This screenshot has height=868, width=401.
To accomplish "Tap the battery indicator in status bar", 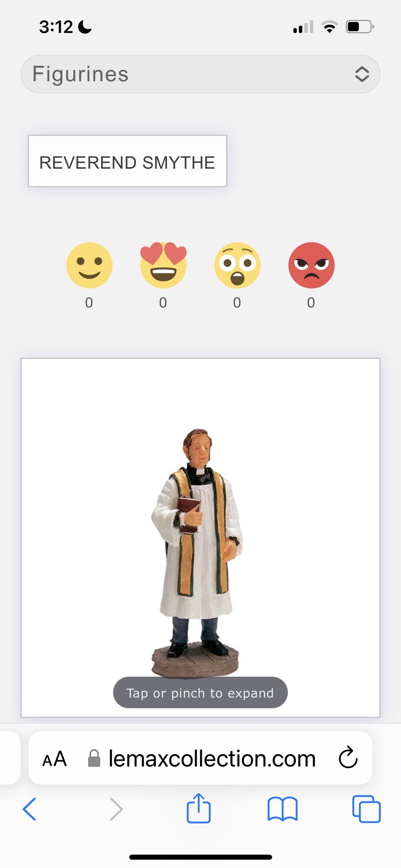I will pyautogui.click(x=360, y=27).
